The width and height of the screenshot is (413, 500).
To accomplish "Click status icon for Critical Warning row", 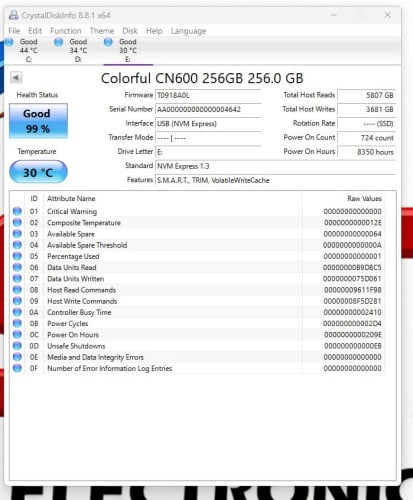I will [17, 211].
